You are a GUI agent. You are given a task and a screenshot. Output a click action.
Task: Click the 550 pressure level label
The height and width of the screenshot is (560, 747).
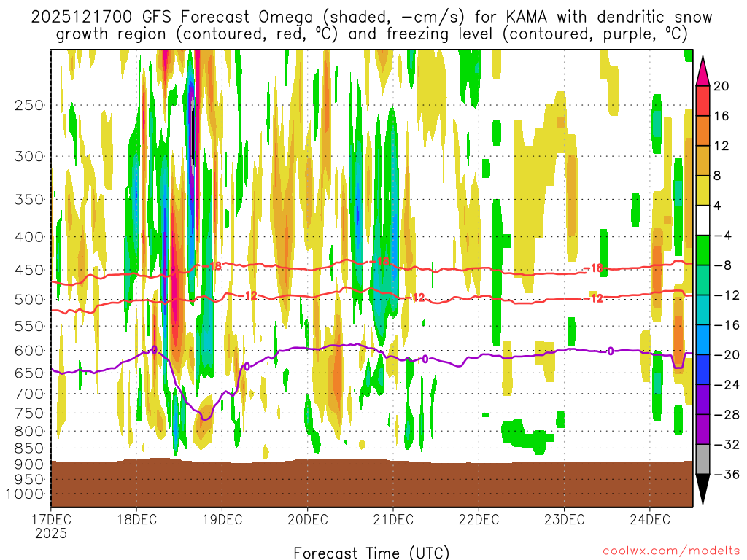[x=29, y=326]
